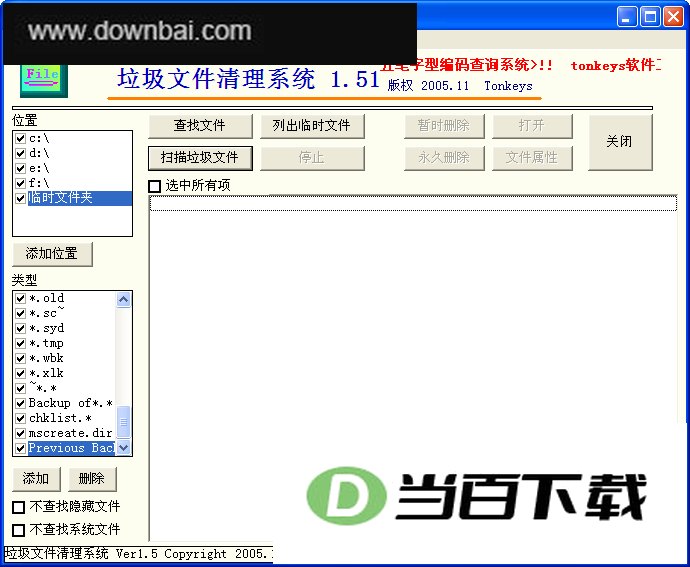The image size is (690, 567).
Task: Uncheck the *.tmp file type
Action: click(x=20, y=343)
